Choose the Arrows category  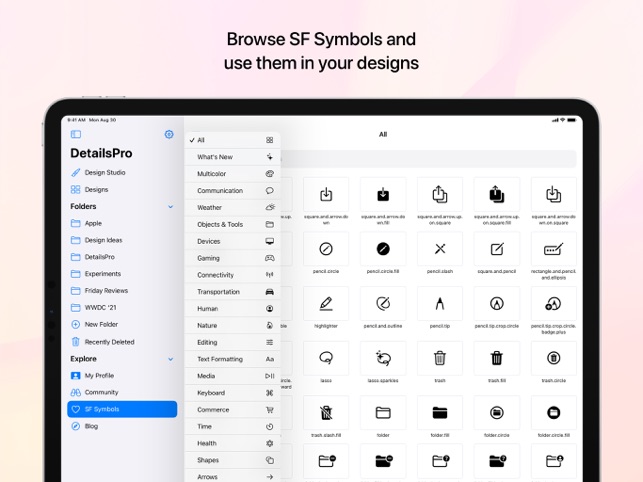pos(233,477)
